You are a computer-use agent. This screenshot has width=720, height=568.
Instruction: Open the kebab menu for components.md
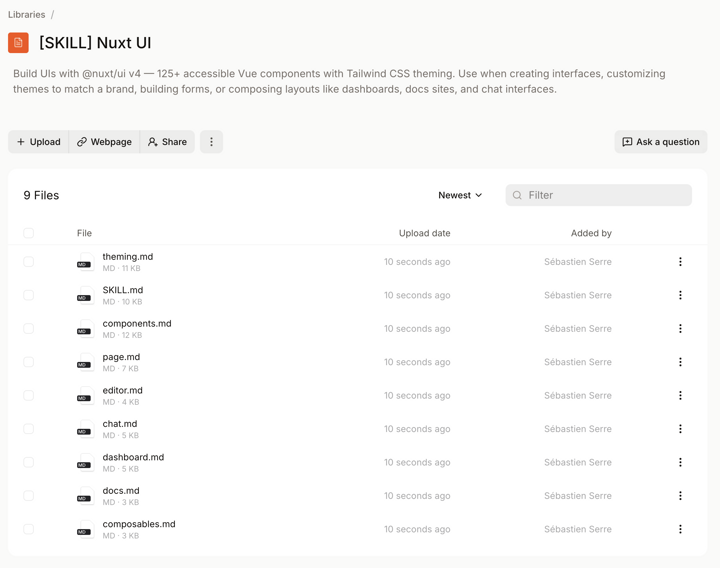[680, 329]
